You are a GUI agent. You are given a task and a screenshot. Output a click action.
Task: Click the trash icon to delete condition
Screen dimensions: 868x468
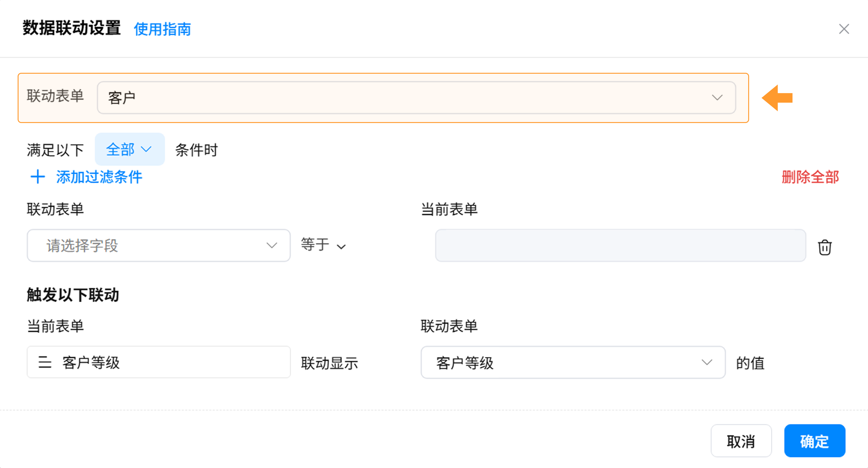824,247
